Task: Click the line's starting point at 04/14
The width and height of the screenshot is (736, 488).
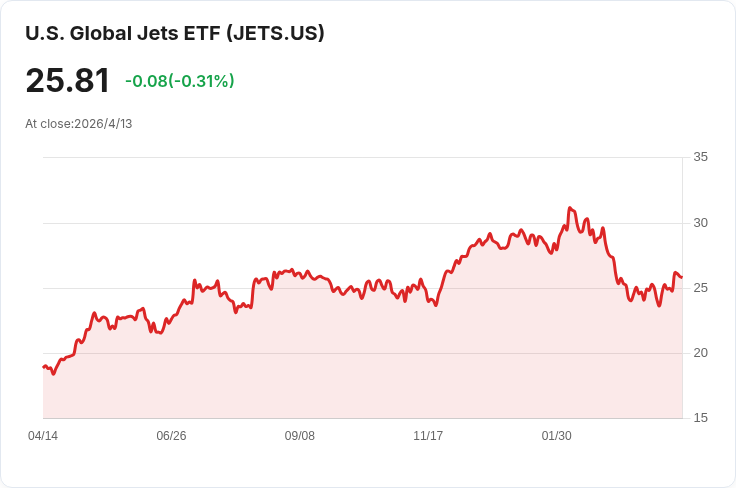Action: [44, 367]
